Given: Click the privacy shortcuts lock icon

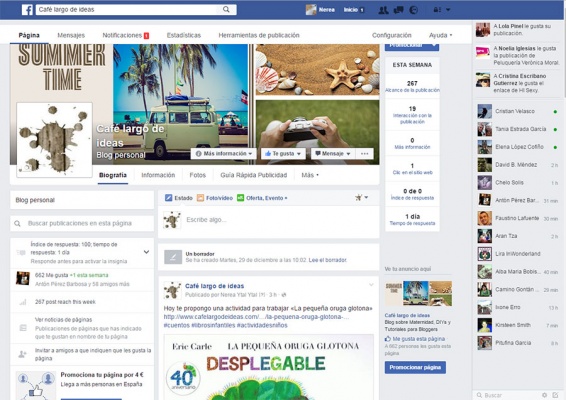Looking at the screenshot, I should [x=437, y=10].
